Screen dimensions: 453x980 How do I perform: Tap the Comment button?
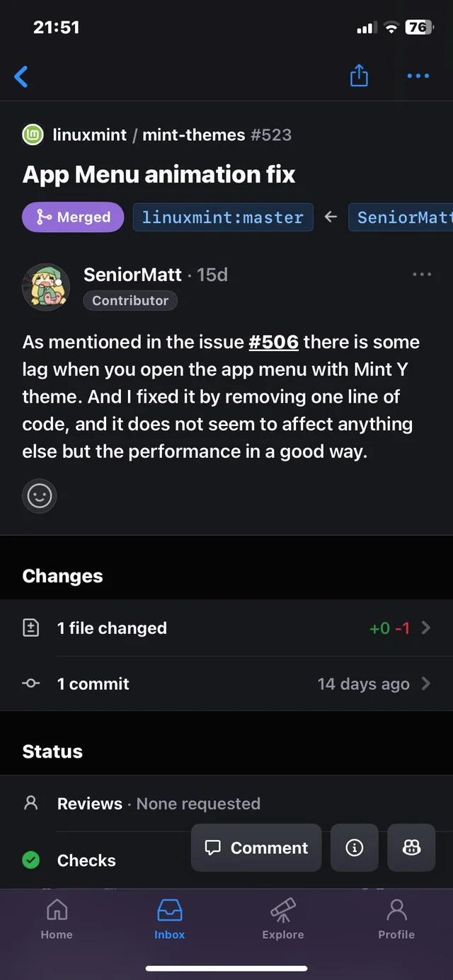pos(256,847)
